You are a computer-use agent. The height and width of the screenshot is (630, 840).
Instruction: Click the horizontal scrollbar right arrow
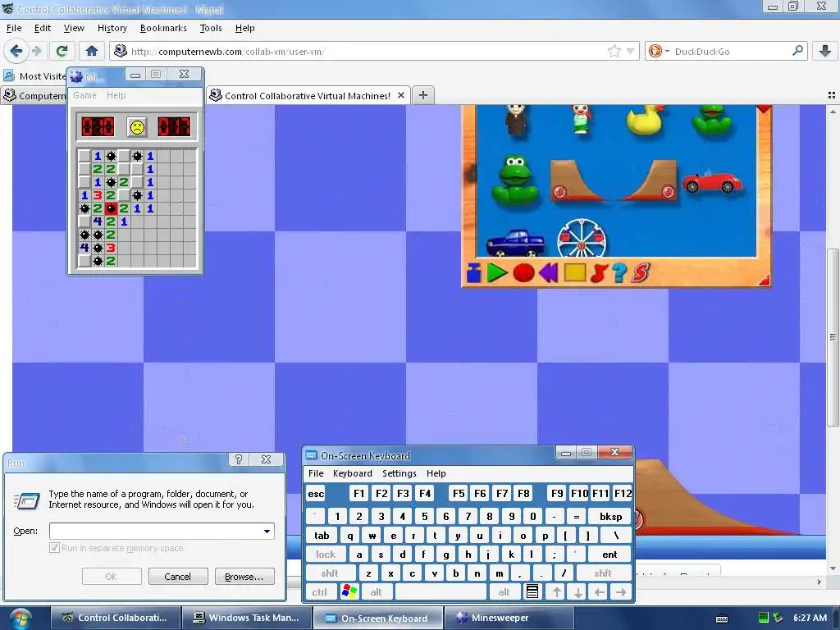[819, 582]
